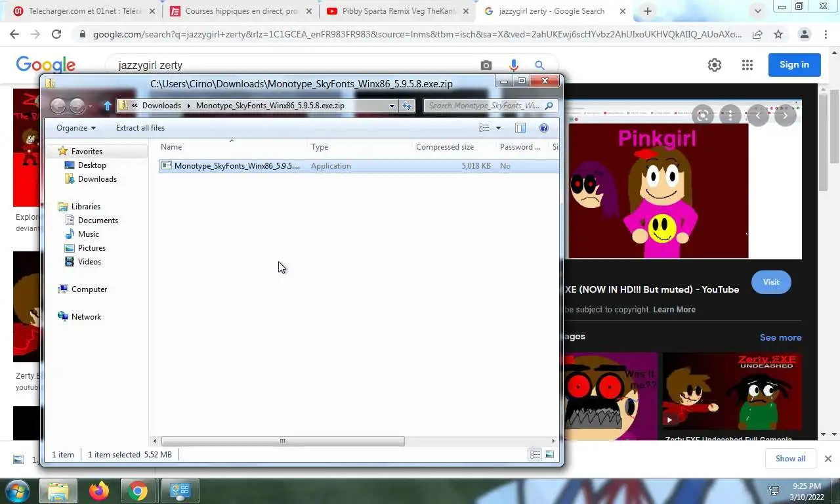This screenshot has width=840, height=504.
Task: Go back in the Explorer window
Action: pos(58,105)
